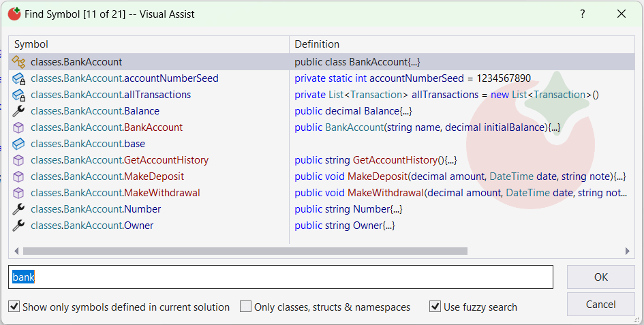Click the locked field icon for allTransactions
The height and width of the screenshot is (325, 644).
pyautogui.click(x=19, y=95)
